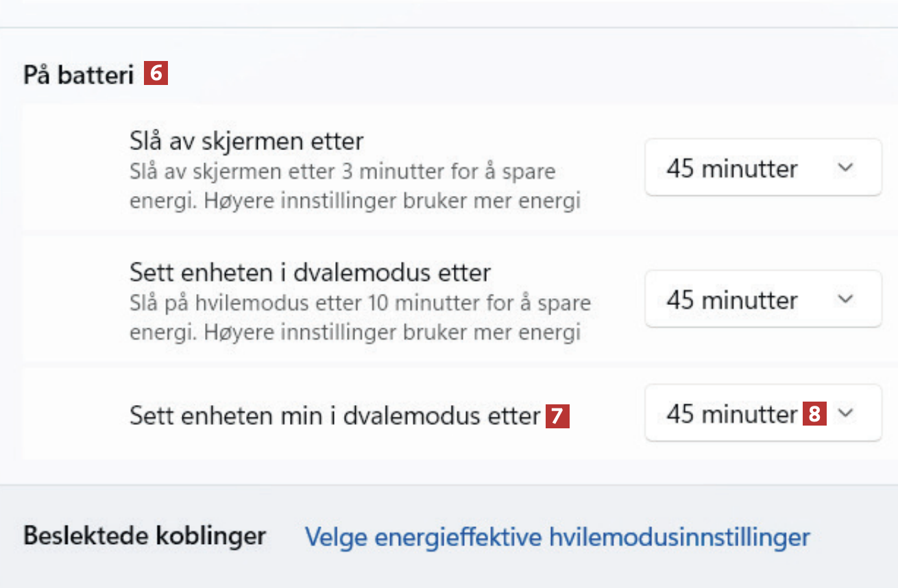Image resolution: width=898 pixels, height=588 pixels.
Task: Click chevron beside 'Sett enheten i dvalemodus etter'
Action: (x=846, y=299)
